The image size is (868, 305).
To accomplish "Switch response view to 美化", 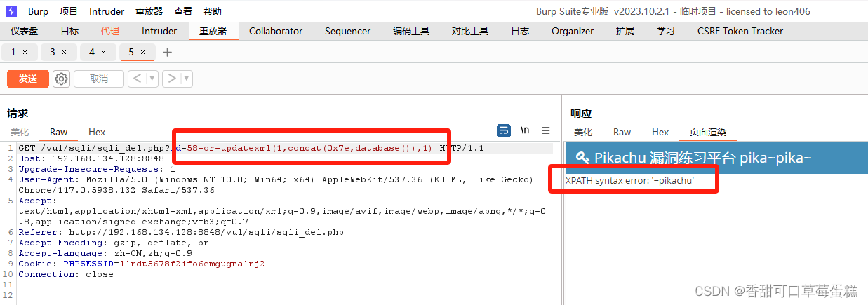I will click(x=583, y=132).
